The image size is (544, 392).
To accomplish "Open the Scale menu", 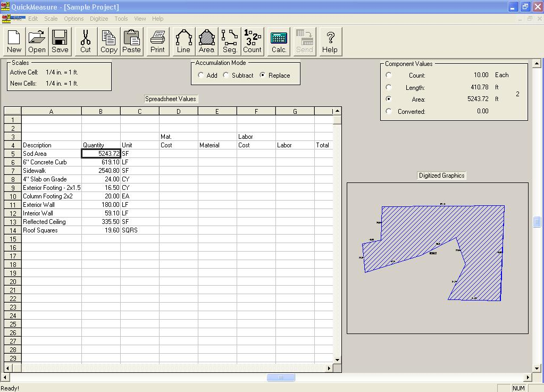I will point(51,19).
